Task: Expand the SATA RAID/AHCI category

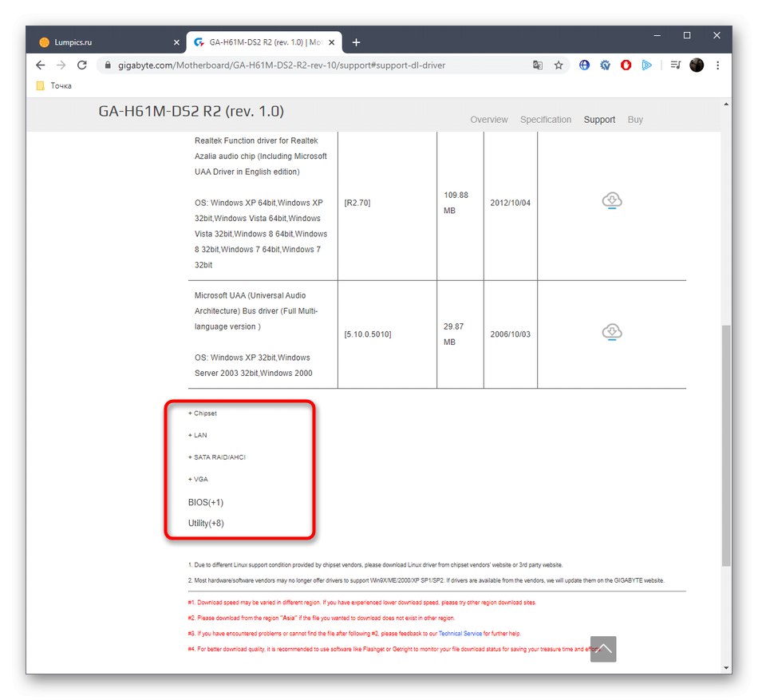Action: point(216,457)
